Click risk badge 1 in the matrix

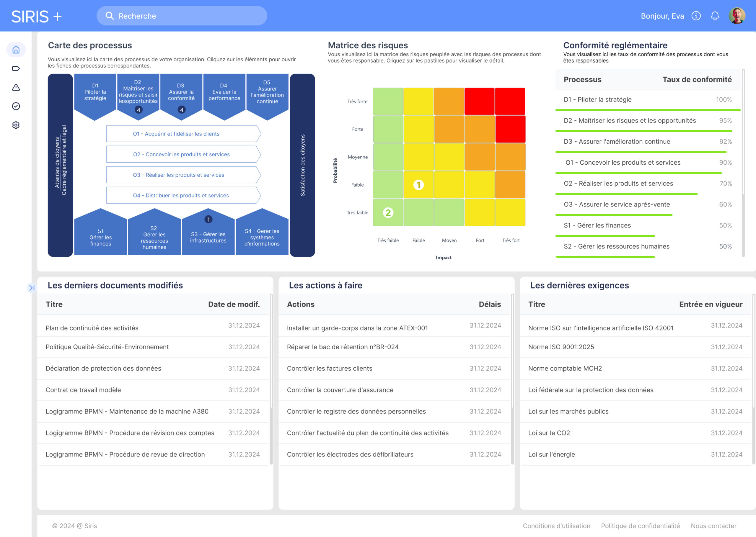[x=418, y=185]
